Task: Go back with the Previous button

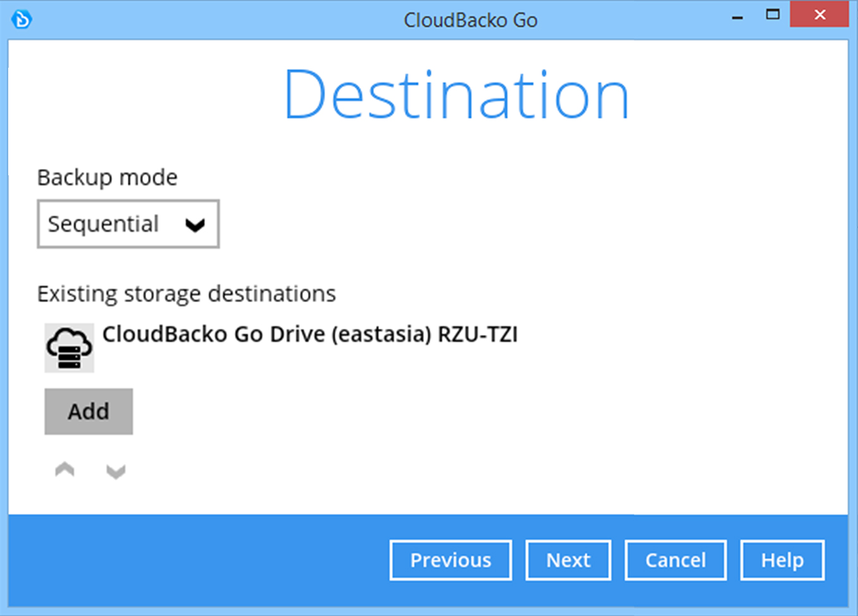Action: pos(451,560)
